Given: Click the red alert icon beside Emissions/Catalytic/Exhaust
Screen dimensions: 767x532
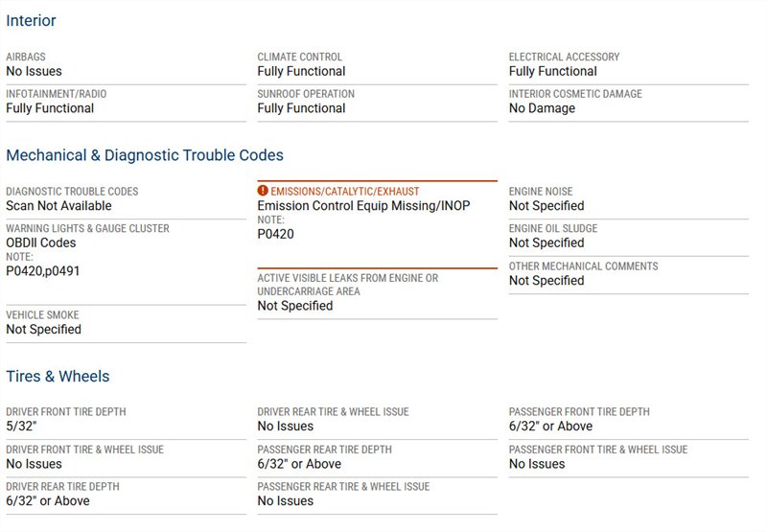Looking at the screenshot, I should point(263,192).
